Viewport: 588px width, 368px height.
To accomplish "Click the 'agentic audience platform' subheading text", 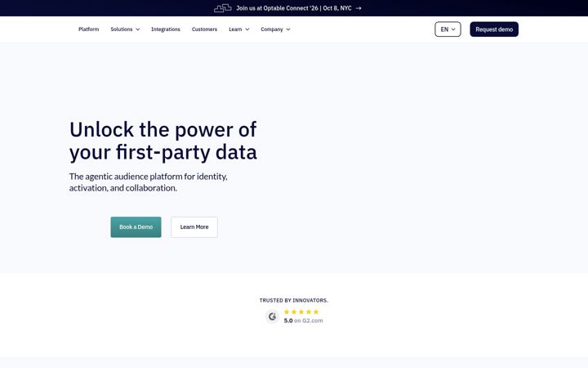I will pyautogui.click(x=148, y=182).
